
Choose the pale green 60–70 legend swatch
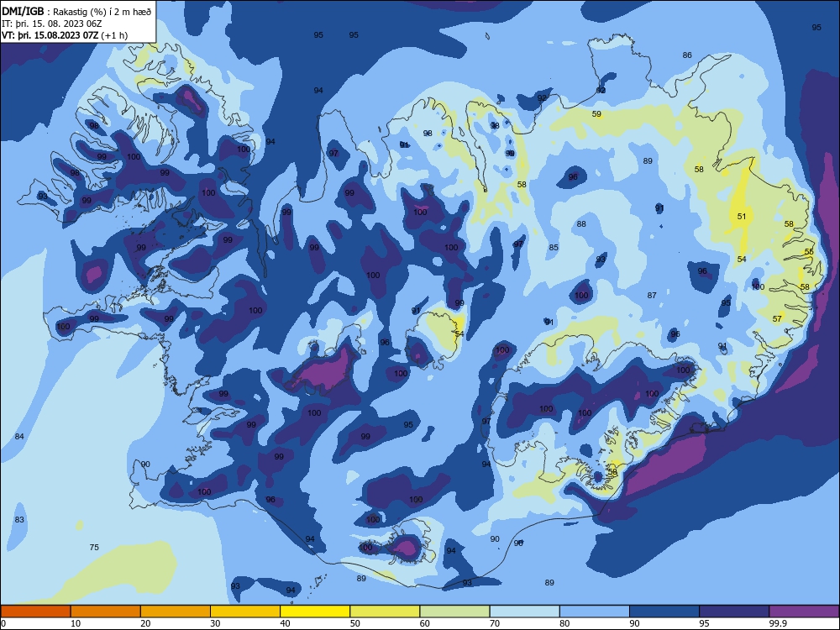coord(454,612)
